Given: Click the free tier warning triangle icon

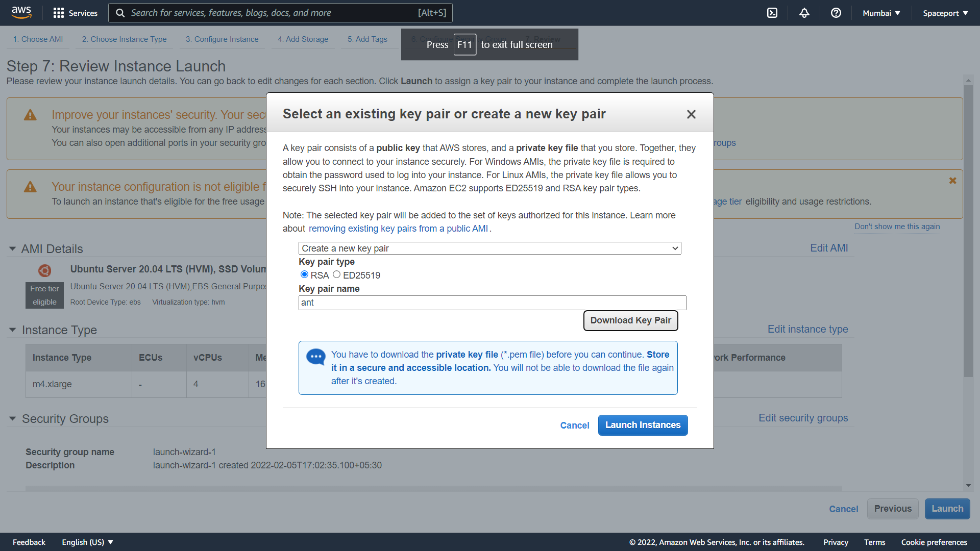Looking at the screenshot, I should click(x=30, y=187).
